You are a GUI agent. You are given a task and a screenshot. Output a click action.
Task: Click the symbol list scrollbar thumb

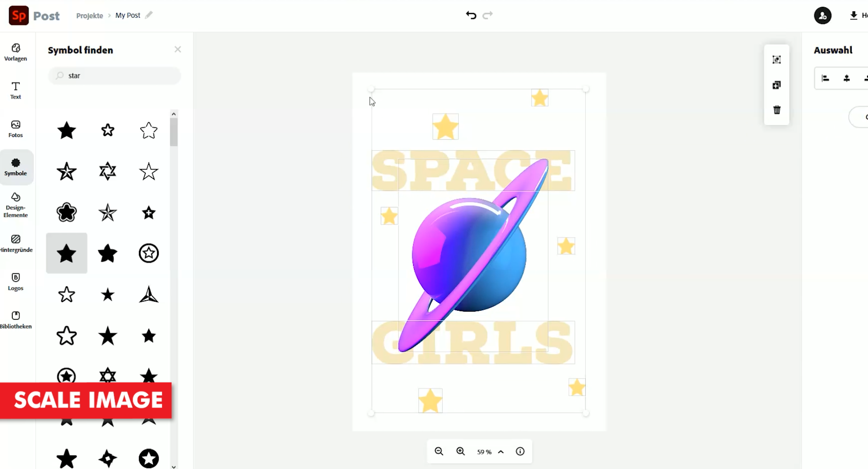[x=174, y=132]
